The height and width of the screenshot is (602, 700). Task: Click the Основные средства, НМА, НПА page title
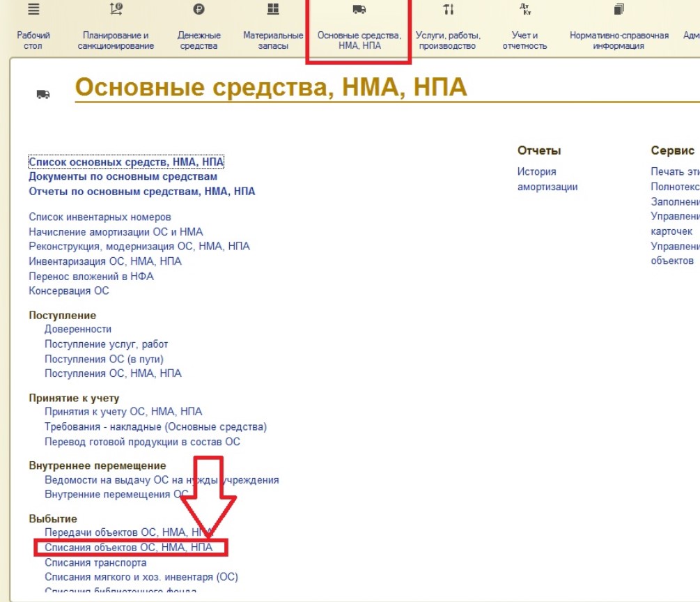click(x=271, y=86)
